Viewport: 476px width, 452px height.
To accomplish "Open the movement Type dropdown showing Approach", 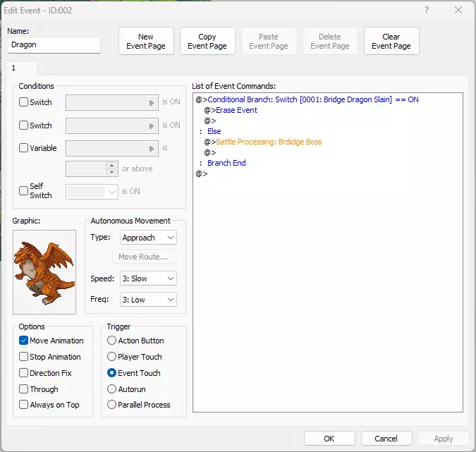I will coord(148,238).
